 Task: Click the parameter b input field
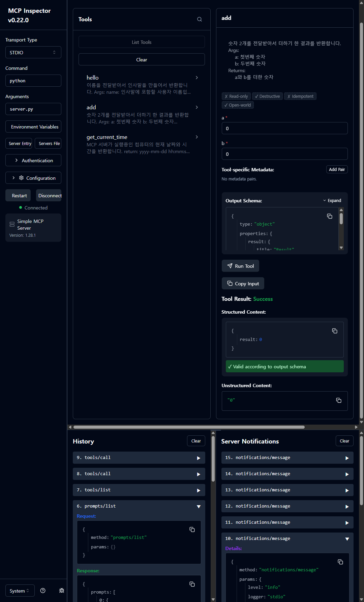(285, 154)
